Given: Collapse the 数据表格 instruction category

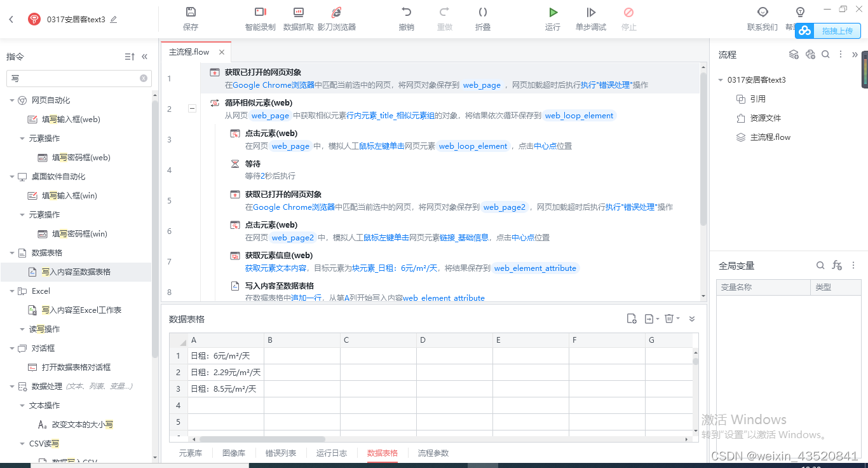Looking at the screenshot, I should (11, 252).
